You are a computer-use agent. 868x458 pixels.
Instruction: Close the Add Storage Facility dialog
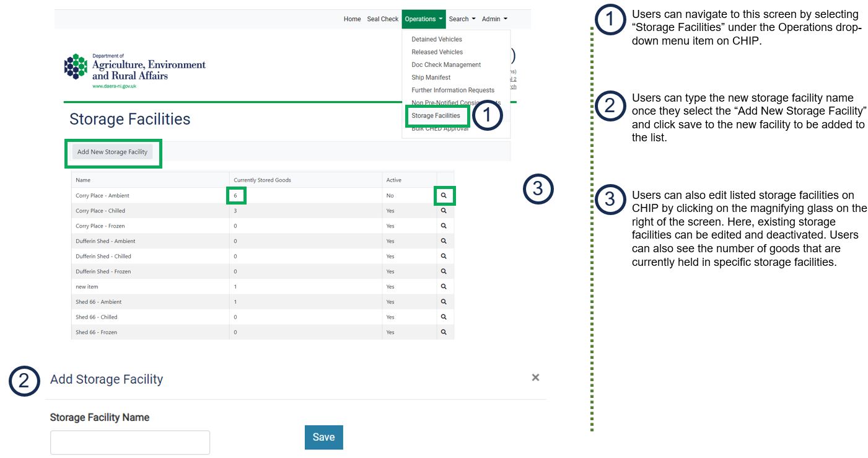tap(535, 377)
